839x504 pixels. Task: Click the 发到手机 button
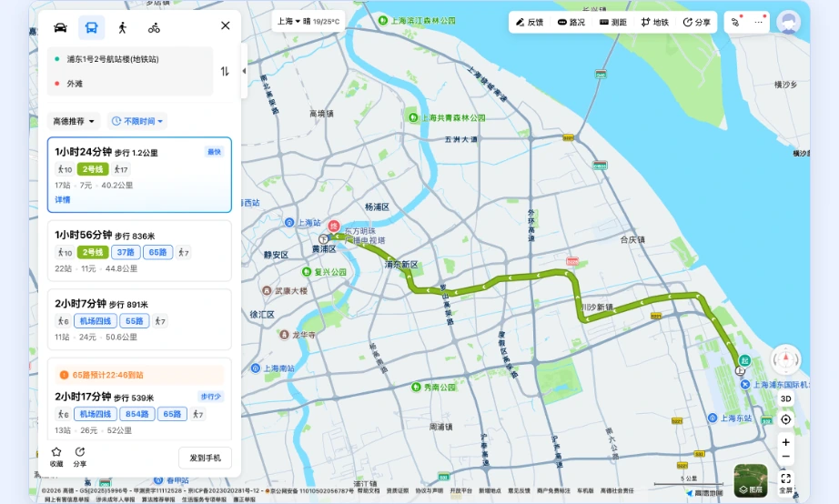pyautogui.click(x=205, y=458)
